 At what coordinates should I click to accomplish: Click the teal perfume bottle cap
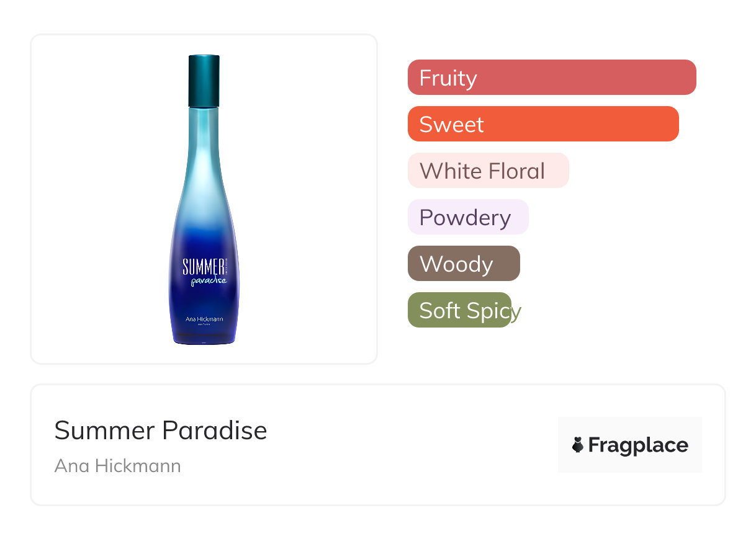click(x=204, y=81)
